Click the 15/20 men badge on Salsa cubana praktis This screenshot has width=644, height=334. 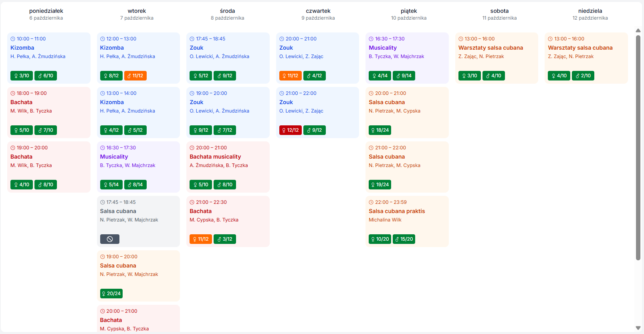(x=404, y=239)
